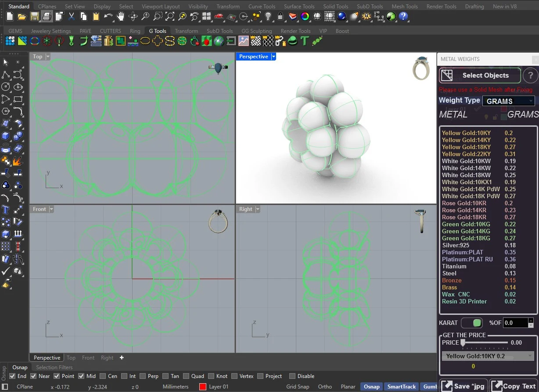Click the Rectangular Array tool icon
This screenshot has width=539, height=392.
[6, 246]
